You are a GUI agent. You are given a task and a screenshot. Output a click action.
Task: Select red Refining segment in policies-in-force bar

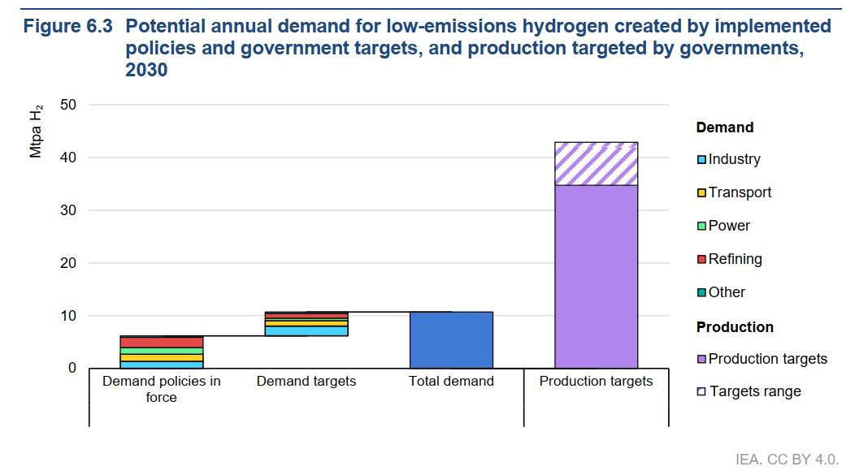tap(161, 342)
